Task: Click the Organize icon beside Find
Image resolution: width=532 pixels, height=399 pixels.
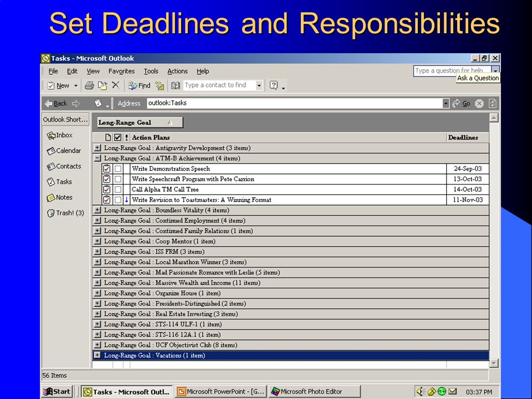Action: pyautogui.click(x=160, y=85)
